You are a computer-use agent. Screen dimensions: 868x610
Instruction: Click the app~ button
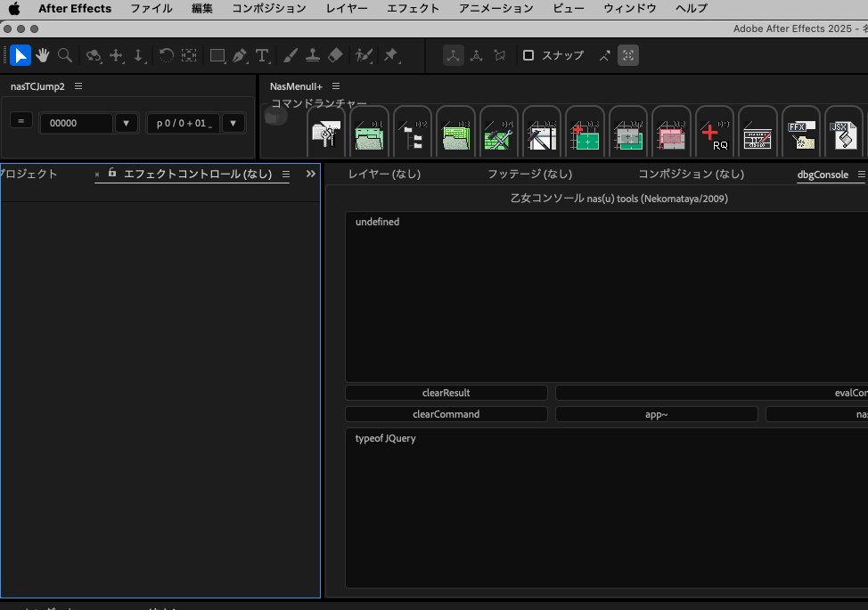pyautogui.click(x=657, y=414)
